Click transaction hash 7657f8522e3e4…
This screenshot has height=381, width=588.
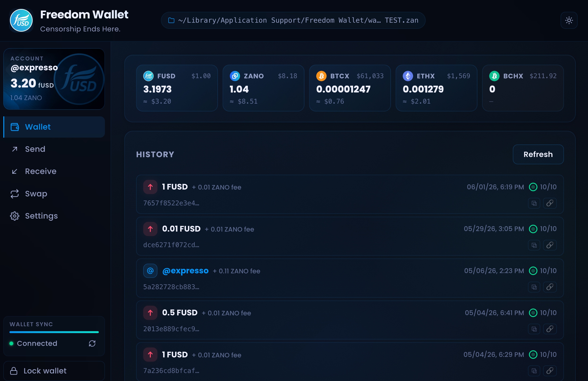point(171,203)
